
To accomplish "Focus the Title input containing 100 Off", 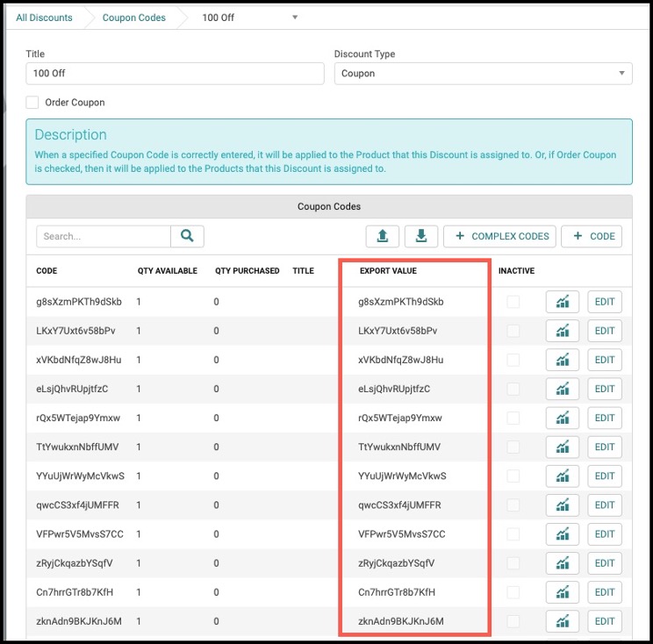I will pyautogui.click(x=175, y=74).
